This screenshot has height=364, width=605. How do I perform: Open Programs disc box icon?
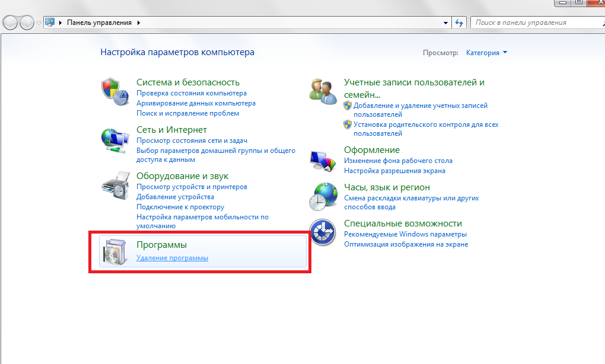(x=114, y=251)
